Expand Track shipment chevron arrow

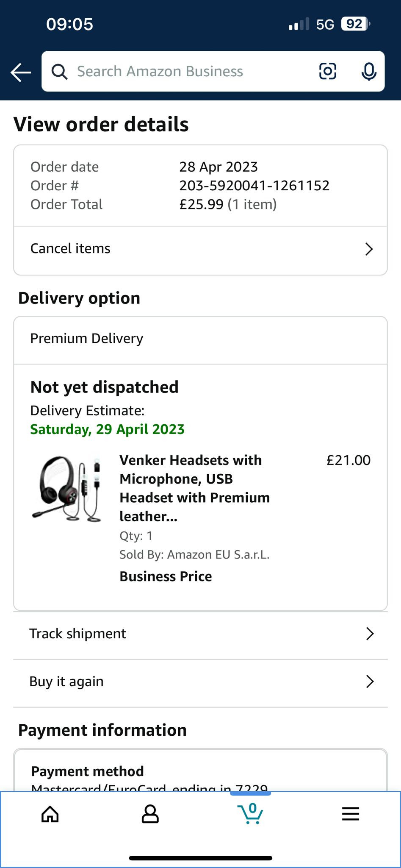click(370, 634)
